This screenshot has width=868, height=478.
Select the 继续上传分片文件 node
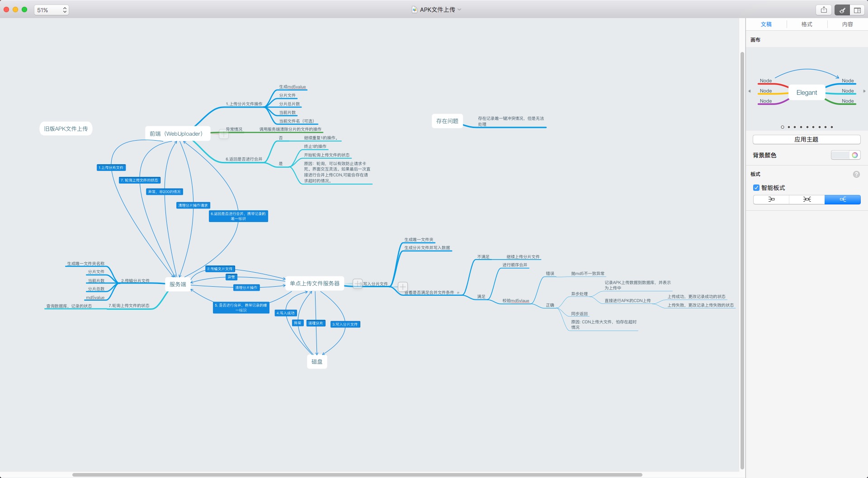click(x=523, y=257)
